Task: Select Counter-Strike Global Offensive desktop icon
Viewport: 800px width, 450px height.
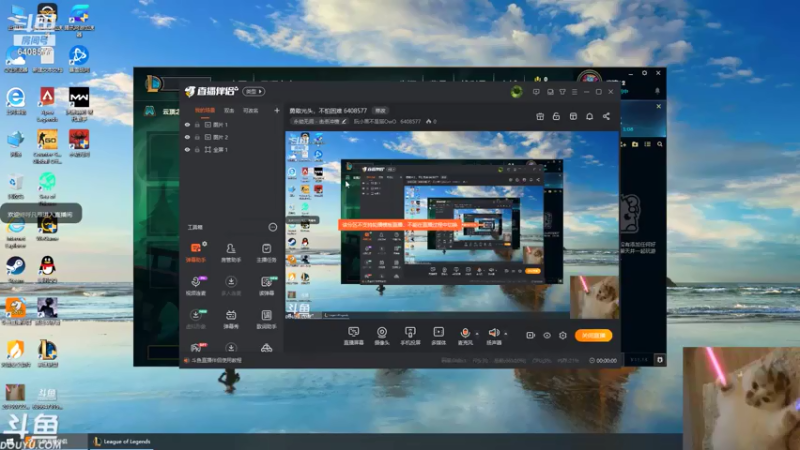Action: click(x=47, y=146)
